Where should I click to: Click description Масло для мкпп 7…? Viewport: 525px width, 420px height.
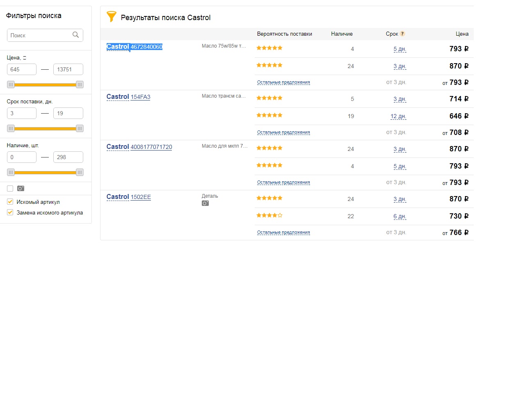225,146
